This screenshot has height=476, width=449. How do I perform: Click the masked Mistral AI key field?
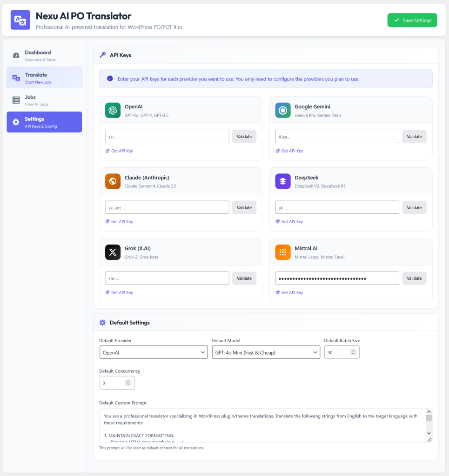coord(337,278)
